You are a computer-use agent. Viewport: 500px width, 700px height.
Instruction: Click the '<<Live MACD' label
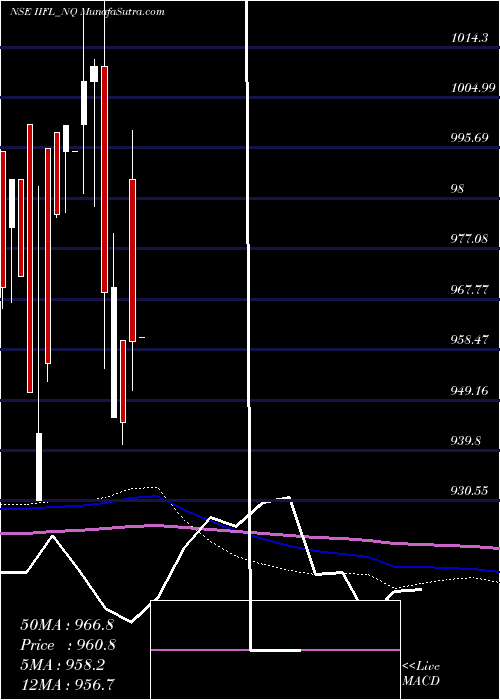[421, 674]
